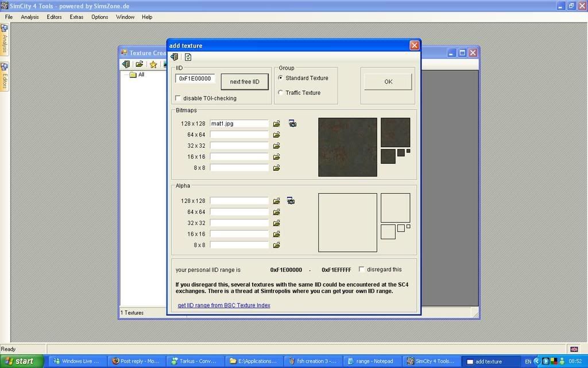The width and height of the screenshot is (588, 368).
Task: Browse for the 8 x 8 alpha file
Action: pos(276,245)
